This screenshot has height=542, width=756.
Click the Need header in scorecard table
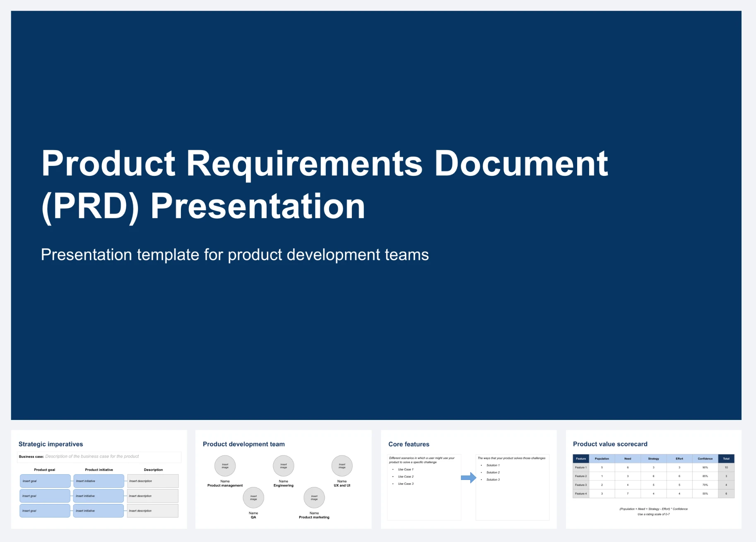point(628,458)
